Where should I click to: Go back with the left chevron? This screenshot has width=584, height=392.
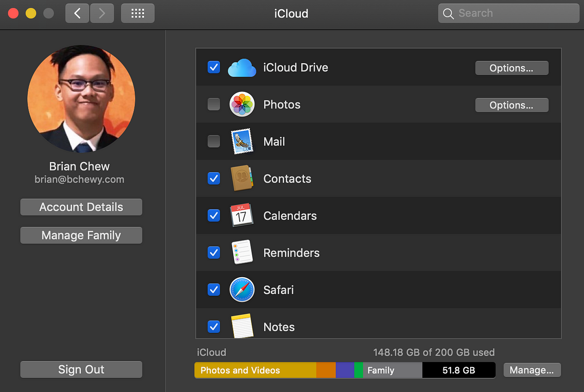(x=77, y=13)
